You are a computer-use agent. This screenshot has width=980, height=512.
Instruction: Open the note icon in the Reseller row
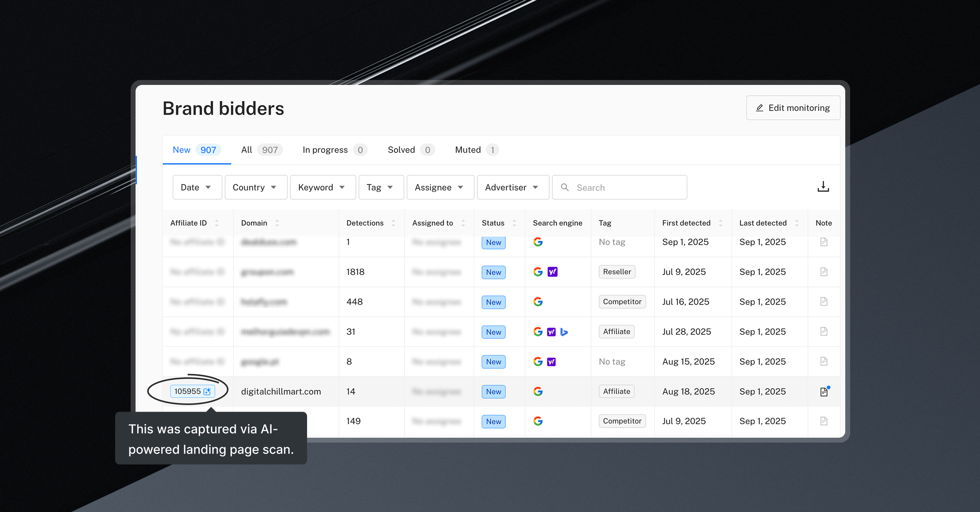[824, 272]
